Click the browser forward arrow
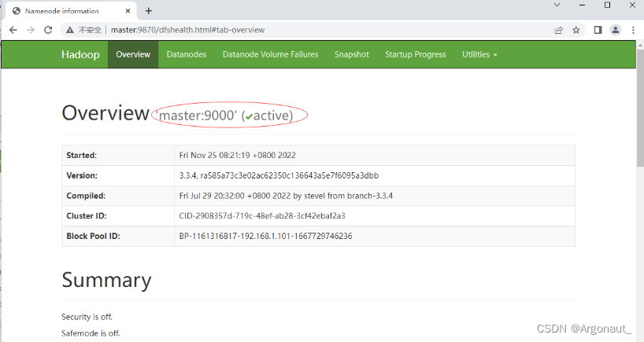Screen dimensions: 644x342 (31, 30)
